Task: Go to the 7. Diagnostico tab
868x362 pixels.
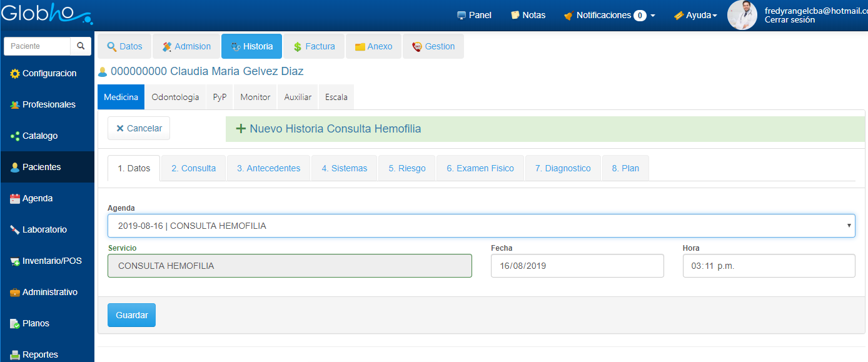Action: point(563,168)
